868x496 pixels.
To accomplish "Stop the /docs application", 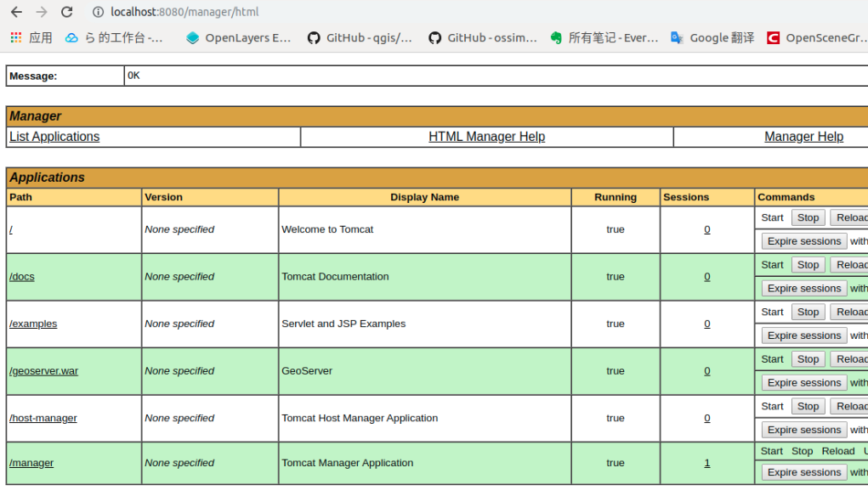I will tap(808, 265).
